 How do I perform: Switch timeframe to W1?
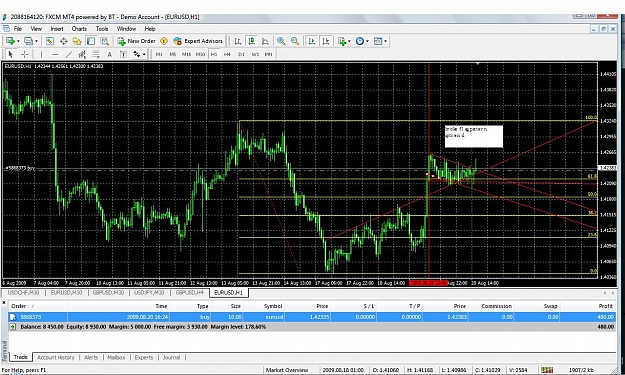255,54
